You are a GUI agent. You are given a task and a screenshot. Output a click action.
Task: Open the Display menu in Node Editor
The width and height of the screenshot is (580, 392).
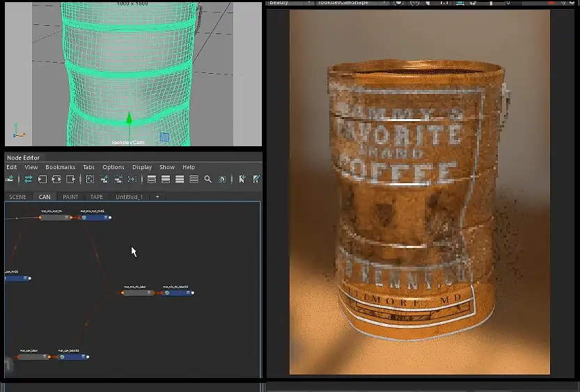pyautogui.click(x=142, y=167)
